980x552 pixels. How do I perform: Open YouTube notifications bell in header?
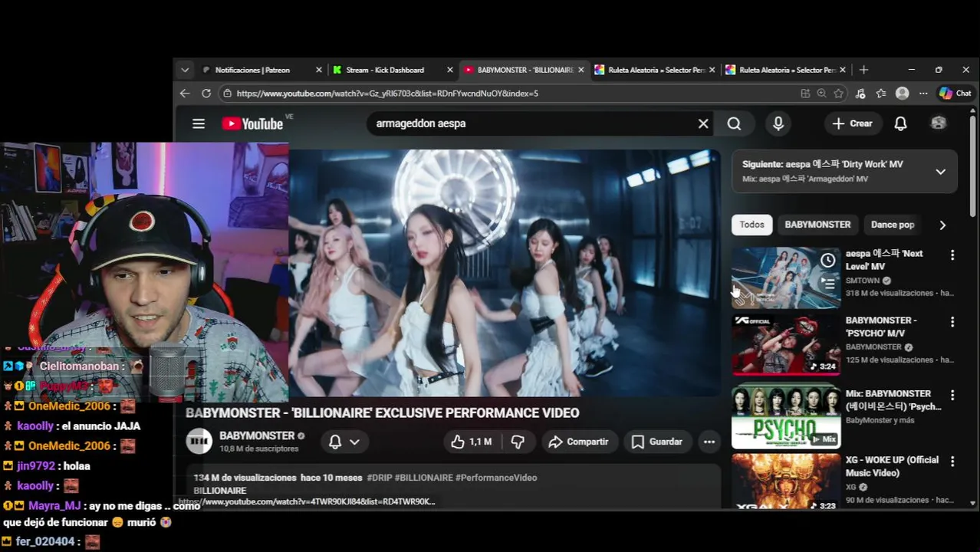900,123
